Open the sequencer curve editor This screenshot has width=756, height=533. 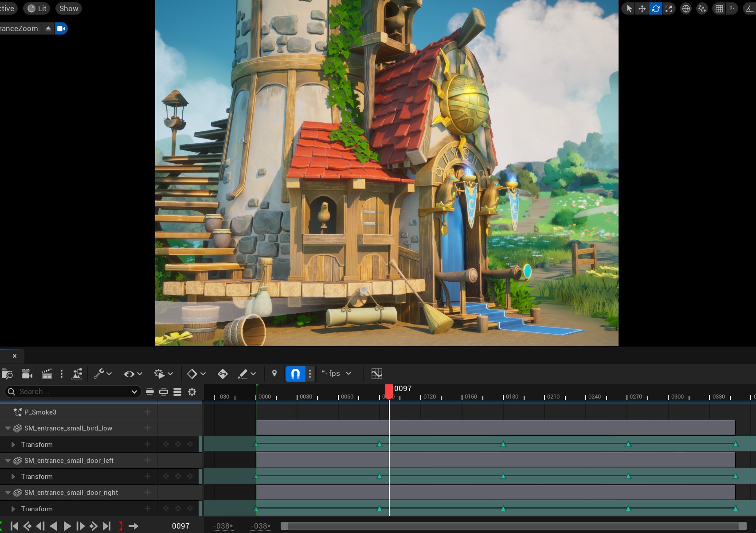point(376,374)
